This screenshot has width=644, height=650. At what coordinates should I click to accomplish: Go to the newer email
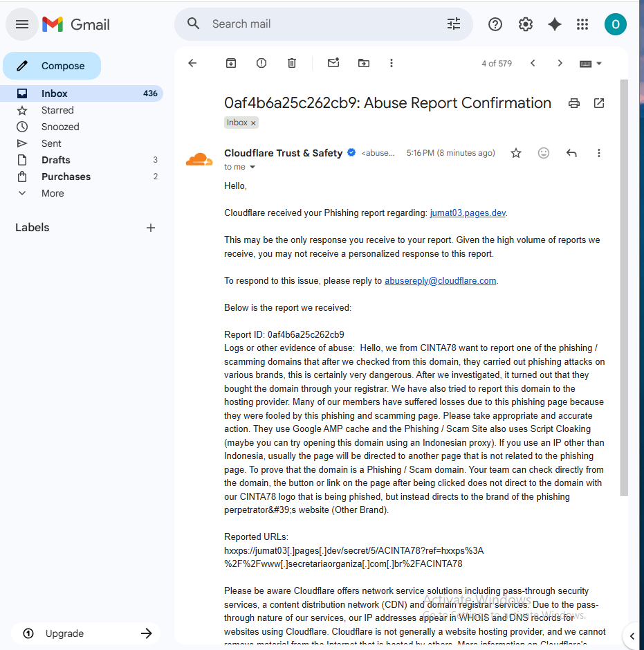click(533, 63)
